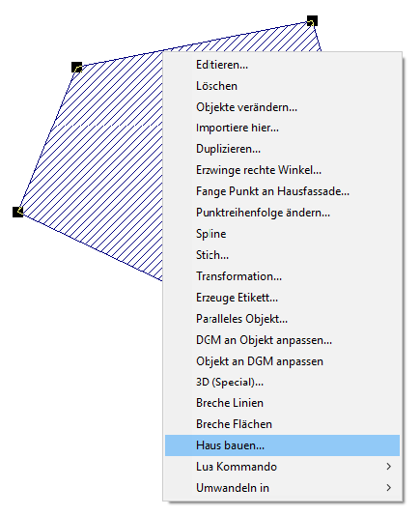The image size is (420, 516).
Task: Open Punktreihenfolge ändern... entry
Action: (282, 213)
